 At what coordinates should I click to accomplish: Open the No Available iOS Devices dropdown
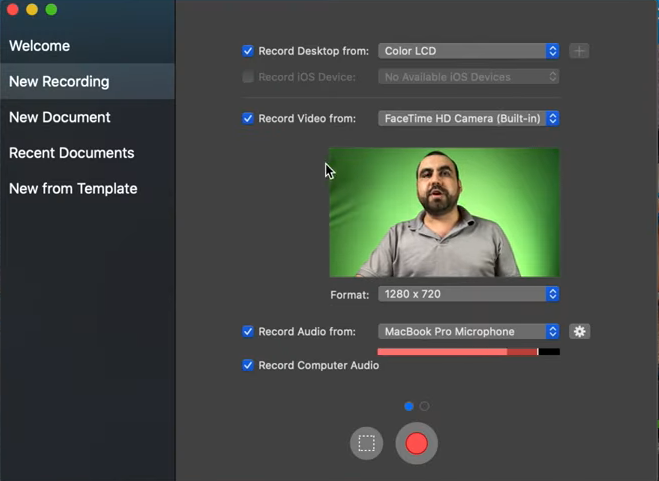pyautogui.click(x=469, y=77)
